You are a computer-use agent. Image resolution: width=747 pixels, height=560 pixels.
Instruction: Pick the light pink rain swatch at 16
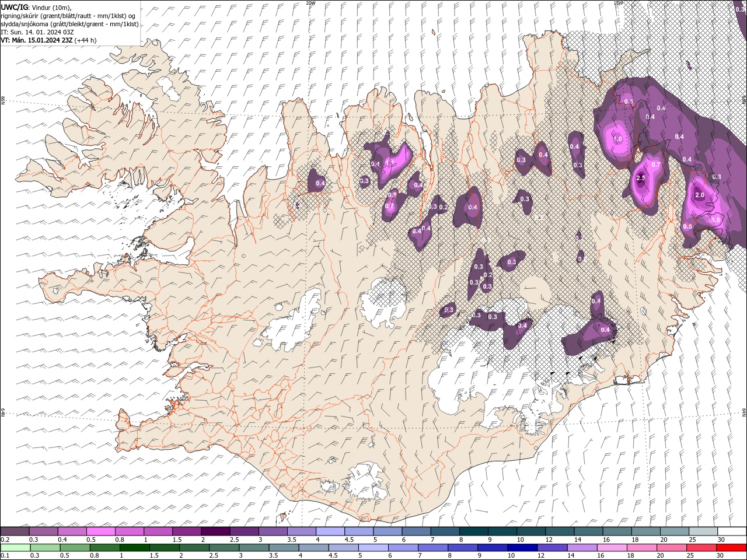(x=612, y=548)
